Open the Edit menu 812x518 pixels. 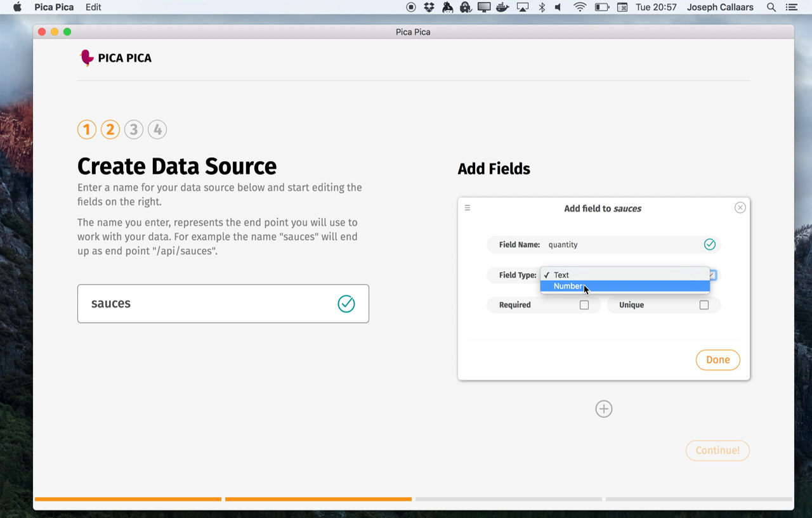pos(93,7)
